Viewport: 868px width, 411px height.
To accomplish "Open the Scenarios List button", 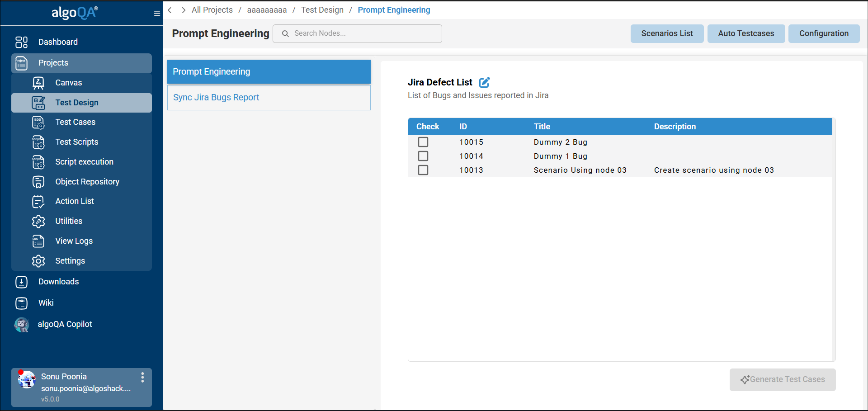I will (x=667, y=33).
